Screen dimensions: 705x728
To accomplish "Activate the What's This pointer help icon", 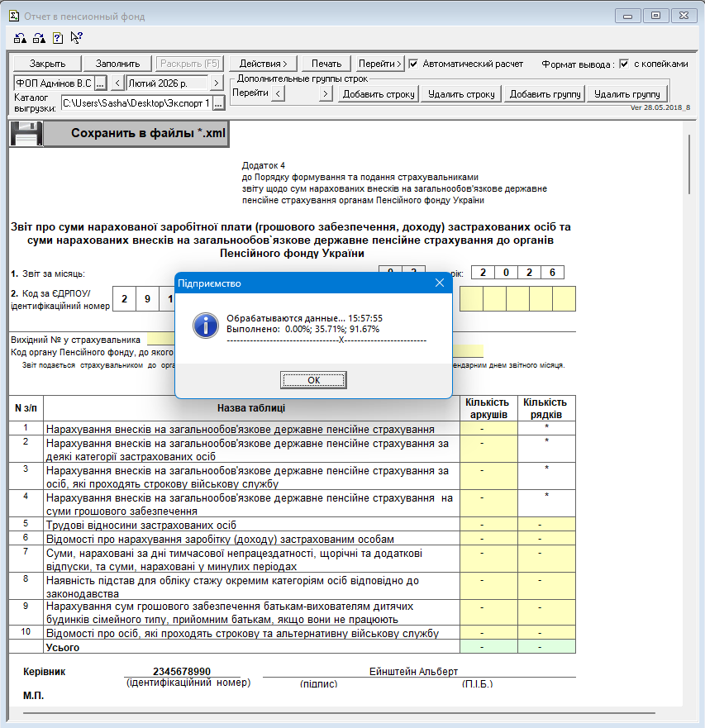I will point(77,37).
